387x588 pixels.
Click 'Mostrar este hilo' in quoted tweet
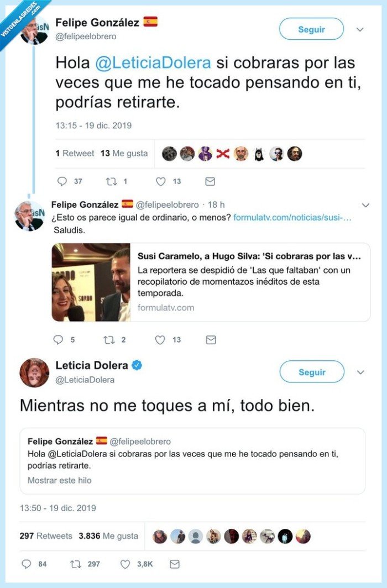pos(60,480)
